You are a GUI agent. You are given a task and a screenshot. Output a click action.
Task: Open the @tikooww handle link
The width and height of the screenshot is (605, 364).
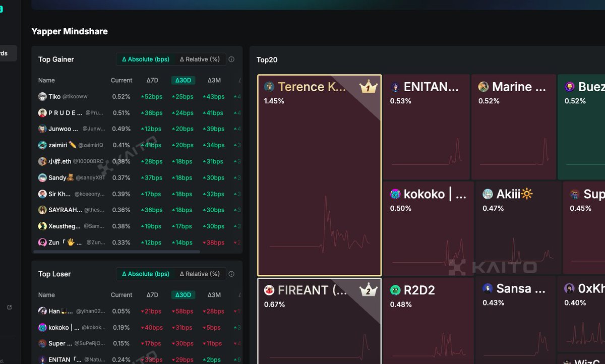point(75,96)
